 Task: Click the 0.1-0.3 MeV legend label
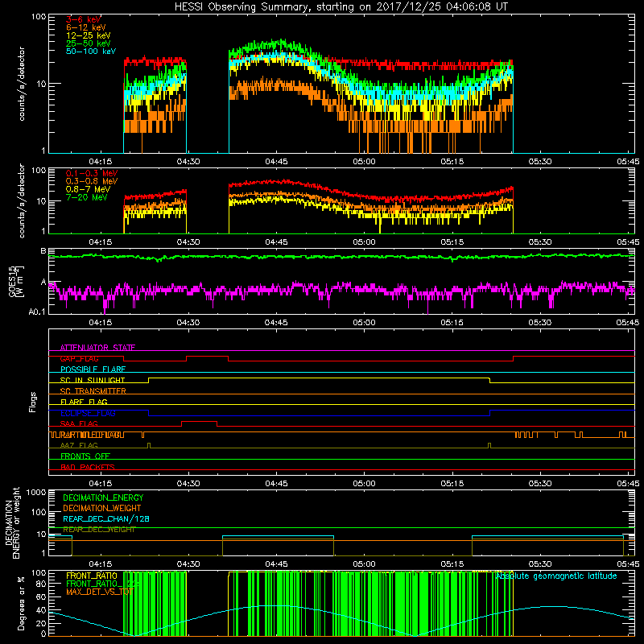click(x=92, y=173)
